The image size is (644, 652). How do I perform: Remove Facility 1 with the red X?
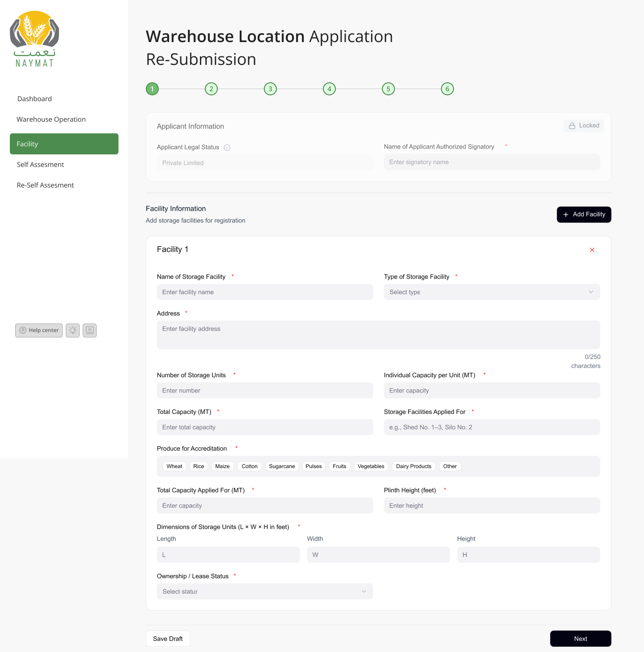click(x=592, y=250)
